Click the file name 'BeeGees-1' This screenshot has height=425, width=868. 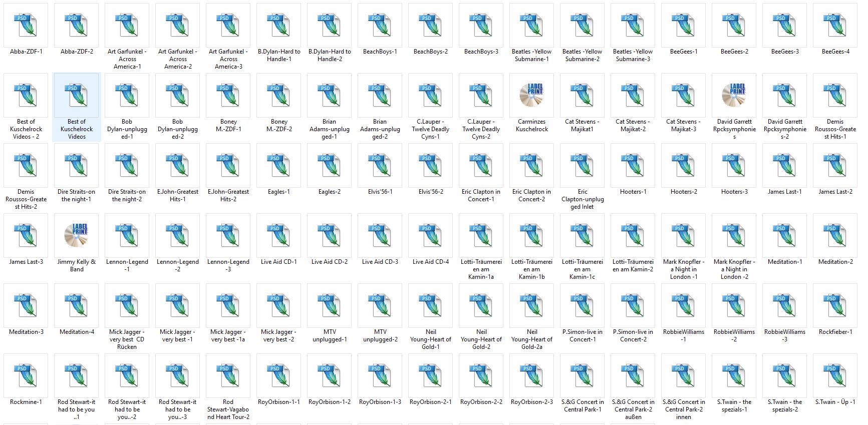(684, 52)
